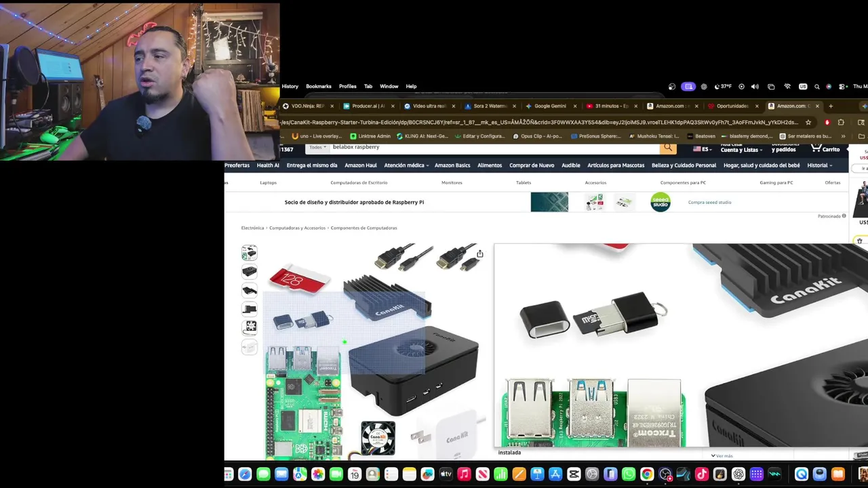Open Linktree Admin bookmark
Viewport: 868px width, 488px height.
tap(370, 136)
